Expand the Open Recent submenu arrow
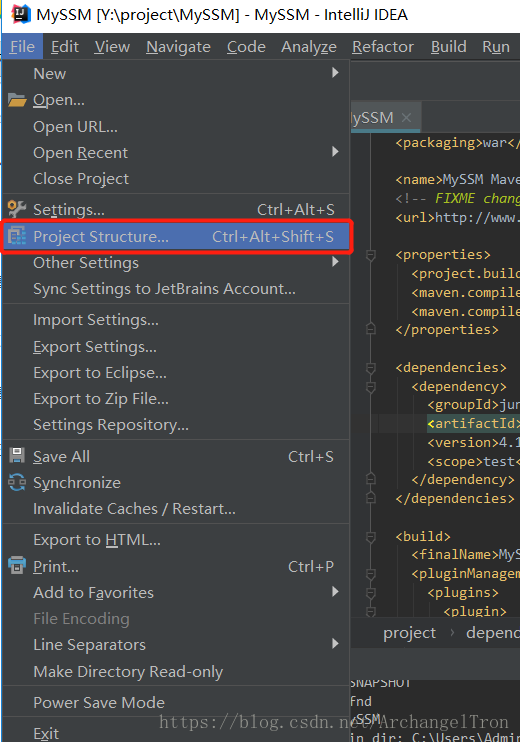Image resolution: width=520 pixels, height=742 pixels. tap(335, 151)
